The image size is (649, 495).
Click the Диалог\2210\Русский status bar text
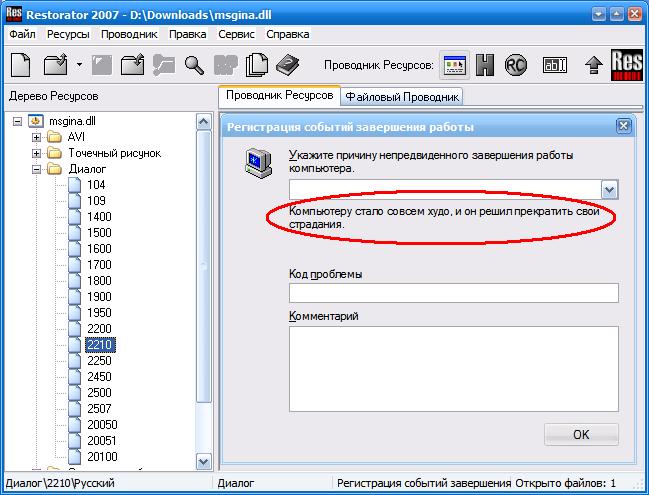(x=60, y=483)
